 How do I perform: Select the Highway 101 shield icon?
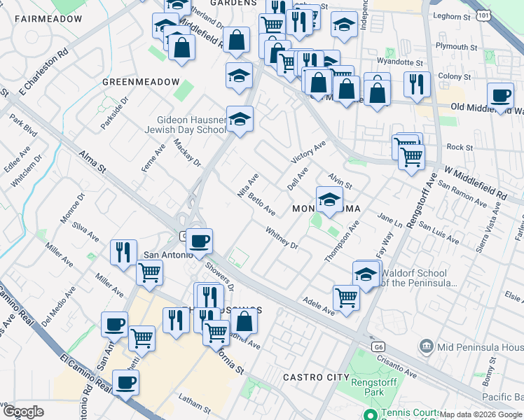(x=483, y=15)
